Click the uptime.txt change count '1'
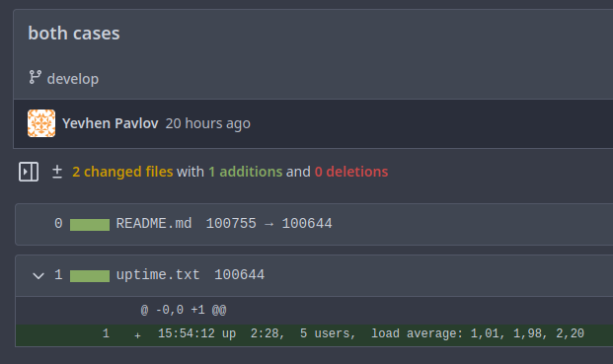Screen dimensions: 613x364 pyautogui.click(x=58, y=275)
